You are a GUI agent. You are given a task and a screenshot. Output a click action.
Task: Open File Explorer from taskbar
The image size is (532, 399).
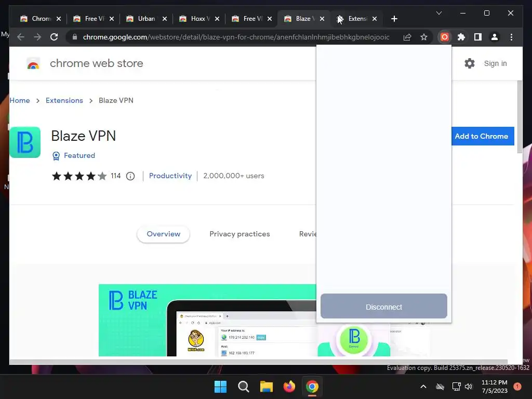pos(267,387)
